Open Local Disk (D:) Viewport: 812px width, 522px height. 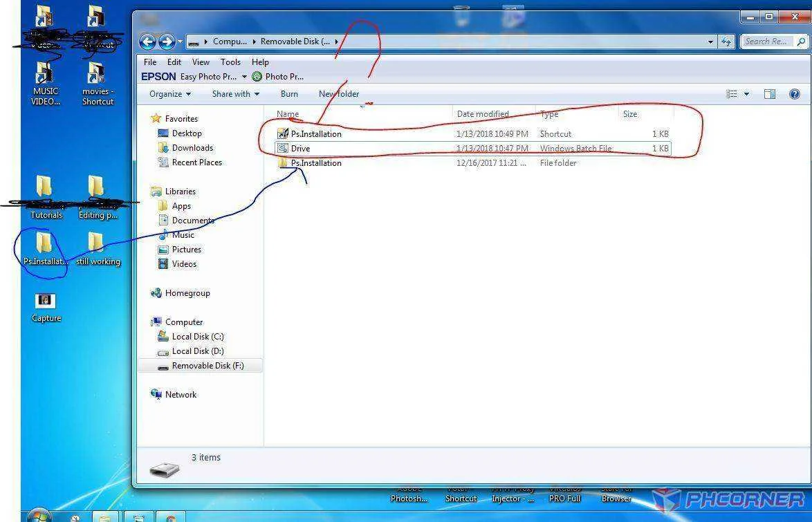pyautogui.click(x=197, y=351)
